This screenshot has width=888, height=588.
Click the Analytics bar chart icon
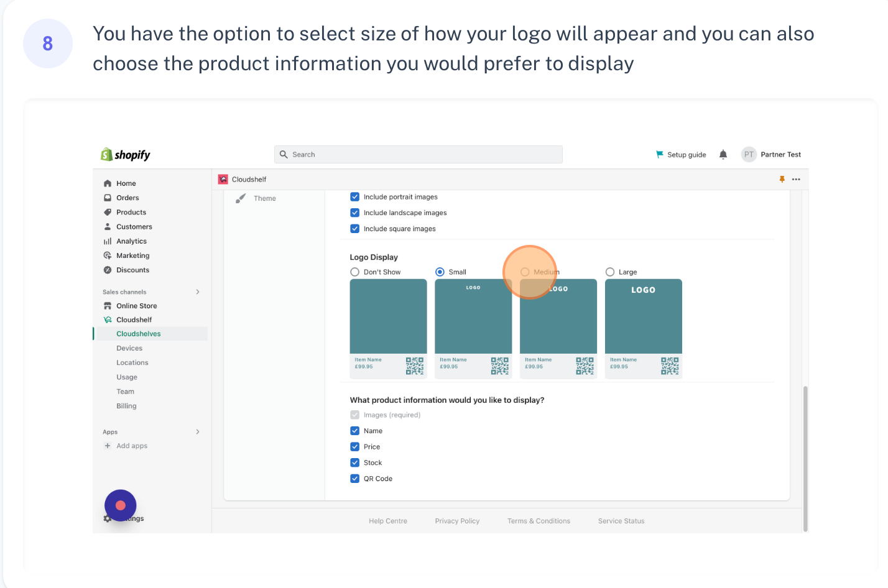(x=108, y=241)
